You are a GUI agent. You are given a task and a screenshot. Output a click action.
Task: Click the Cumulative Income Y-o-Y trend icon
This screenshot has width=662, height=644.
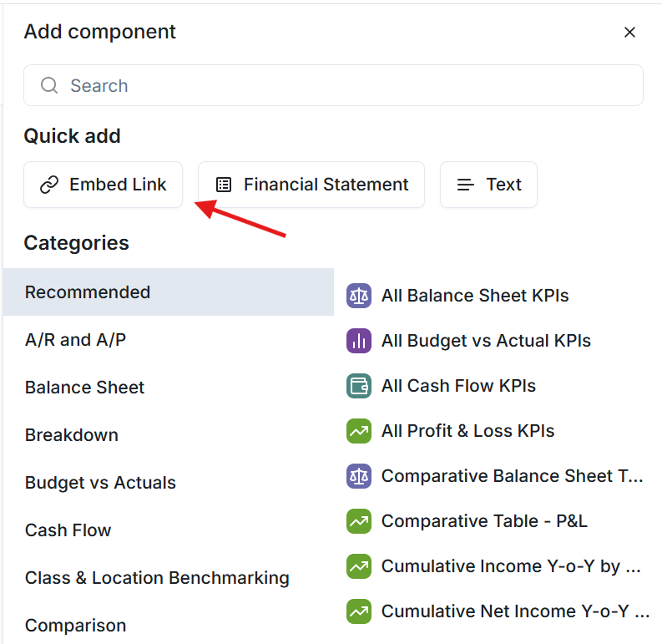(359, 566)
